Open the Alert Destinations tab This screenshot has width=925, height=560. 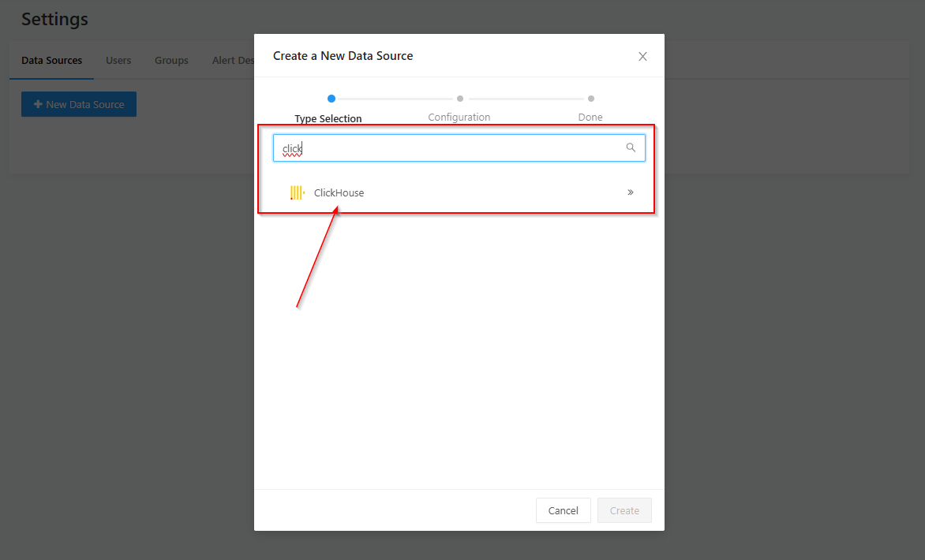[234, 60]
